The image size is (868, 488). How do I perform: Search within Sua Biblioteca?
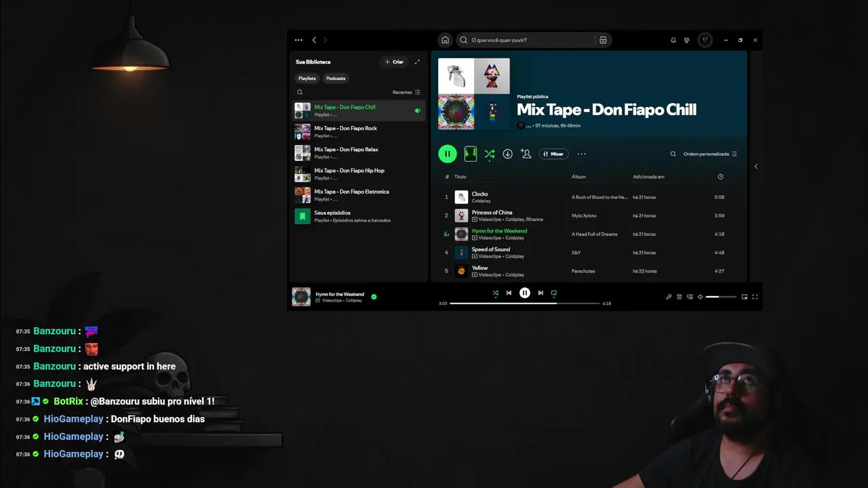coord(300,92)
